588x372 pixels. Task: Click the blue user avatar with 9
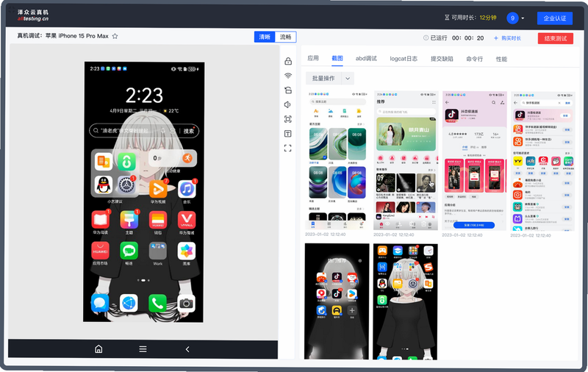(x=512, y=18)
